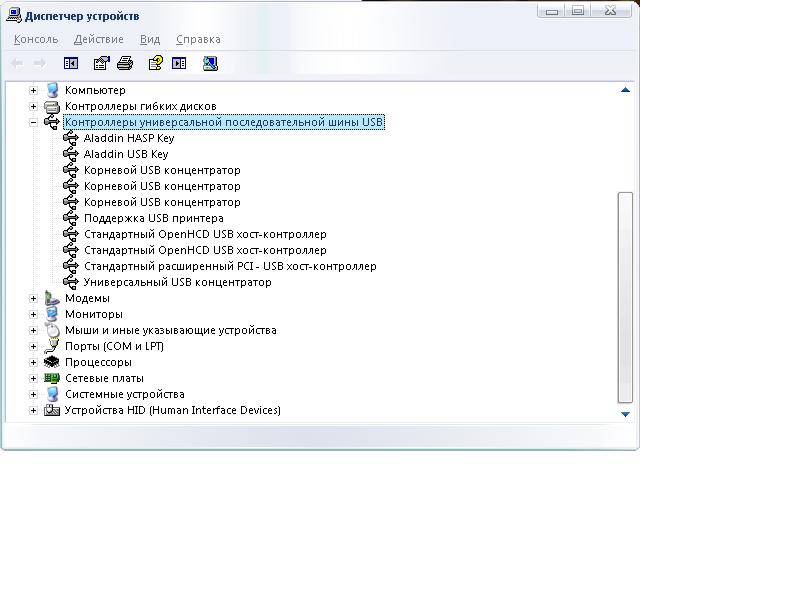Click the Print toolbar icon
The width and height of the screenshot is (800, 610).
125,63
